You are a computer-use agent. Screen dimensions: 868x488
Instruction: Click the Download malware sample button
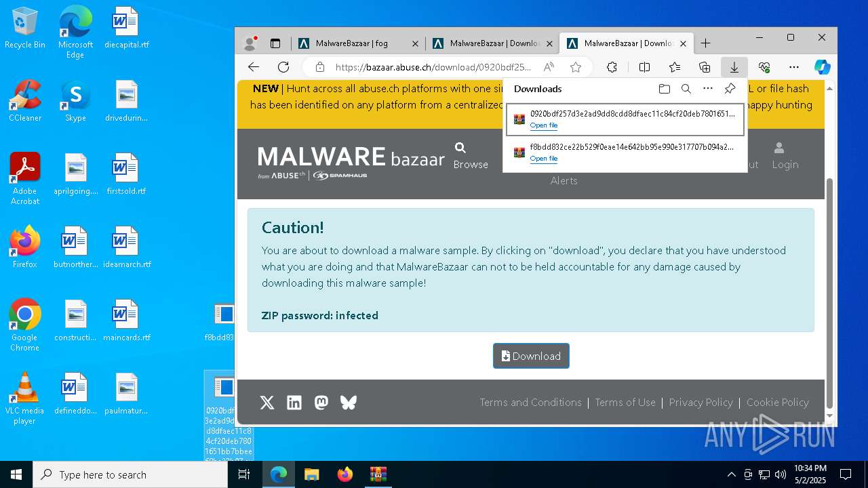(531, 356)
